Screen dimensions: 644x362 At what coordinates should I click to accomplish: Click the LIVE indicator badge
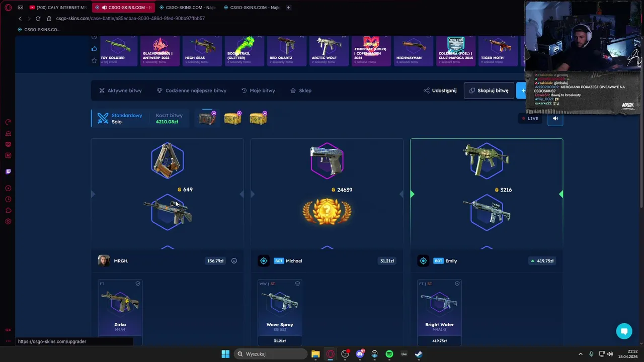tap(530, 119)
